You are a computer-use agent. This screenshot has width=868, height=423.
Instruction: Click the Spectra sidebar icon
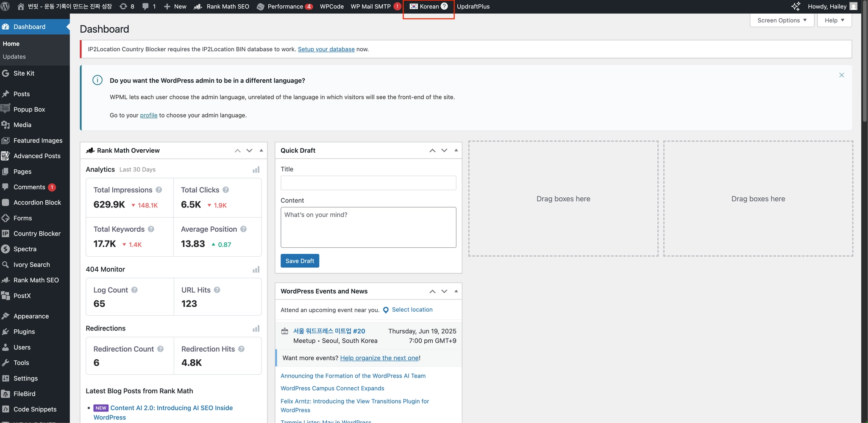6,249
